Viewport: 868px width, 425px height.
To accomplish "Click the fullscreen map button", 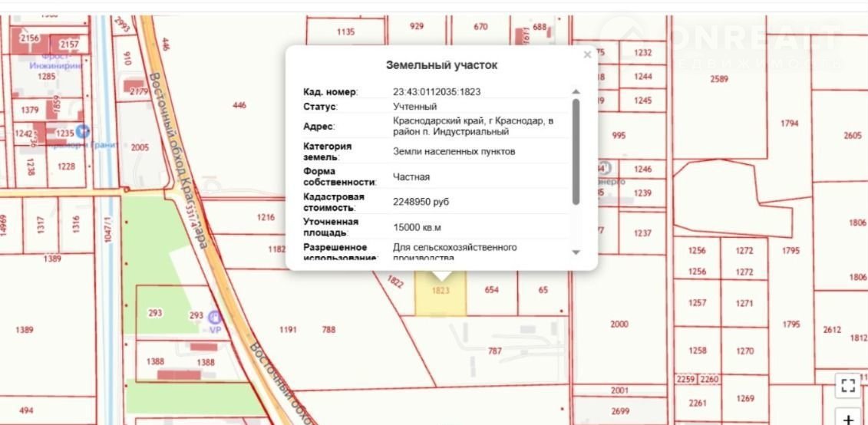I will (x=848, y=385).
